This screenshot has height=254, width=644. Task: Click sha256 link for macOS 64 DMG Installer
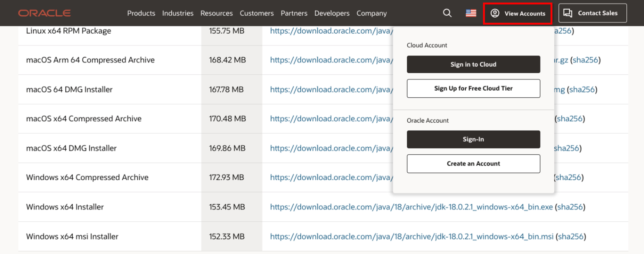(x=582, y=89)
